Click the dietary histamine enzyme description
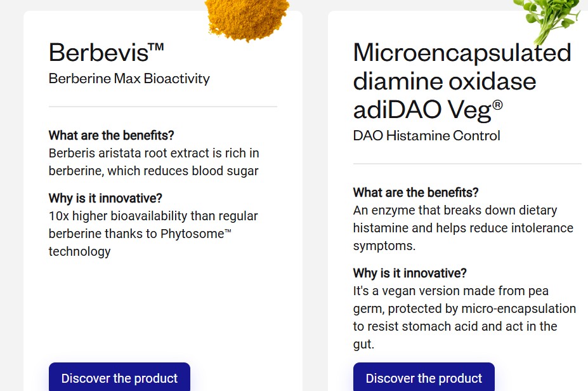 pos(463,227)
